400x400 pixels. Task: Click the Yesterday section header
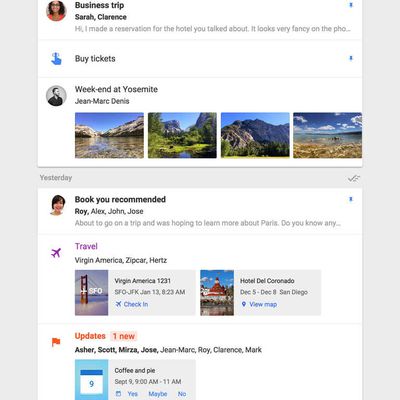(56, 178)
